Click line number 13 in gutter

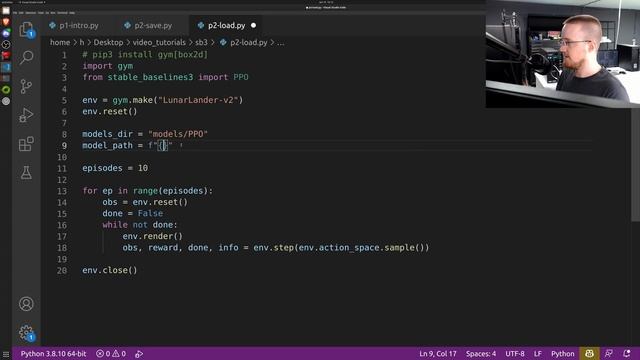62,191
